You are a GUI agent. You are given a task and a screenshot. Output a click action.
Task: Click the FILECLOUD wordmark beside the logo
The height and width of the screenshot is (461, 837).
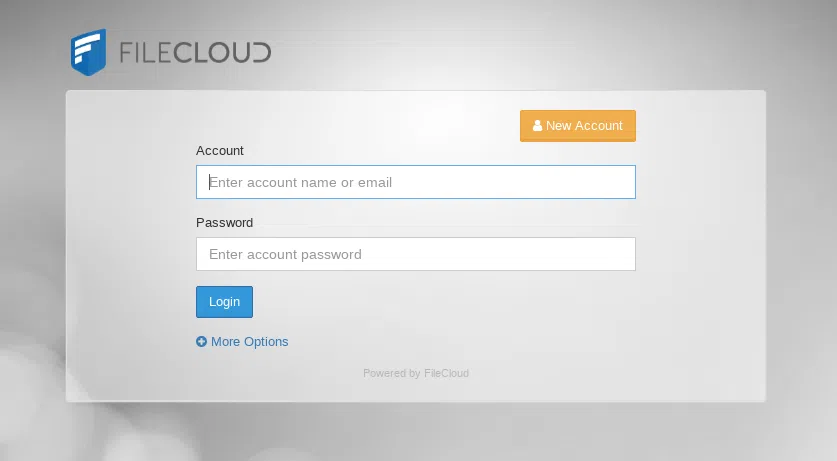click(194, 53)
